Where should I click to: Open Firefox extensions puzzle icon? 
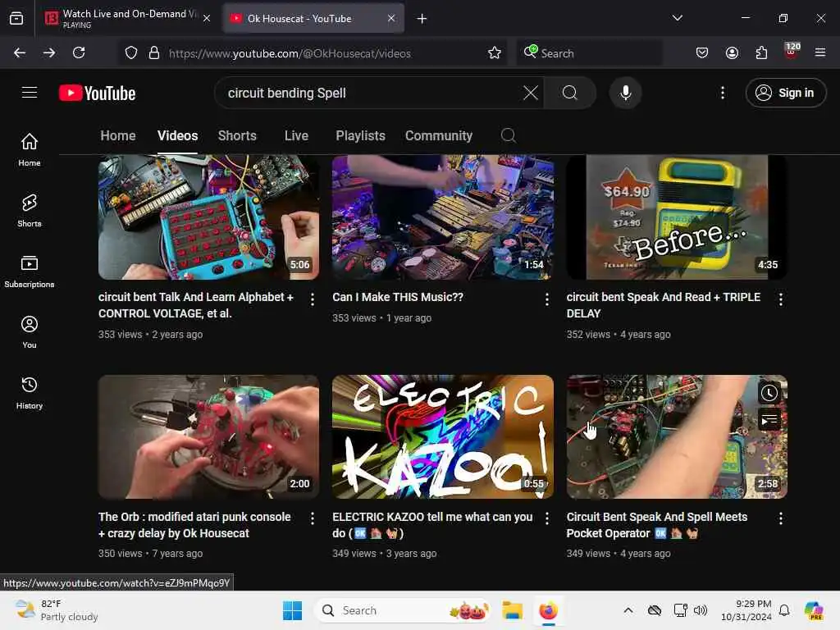[x=761, y=52]
